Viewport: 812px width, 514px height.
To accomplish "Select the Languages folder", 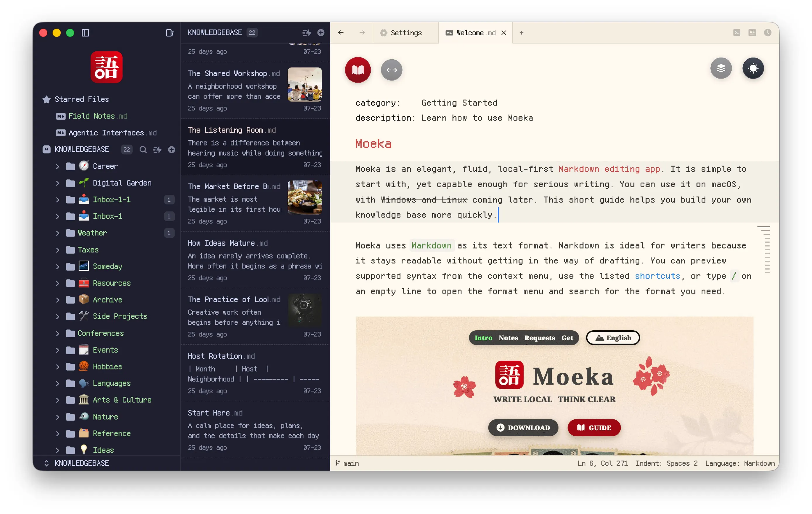I will tap(111, 383).
